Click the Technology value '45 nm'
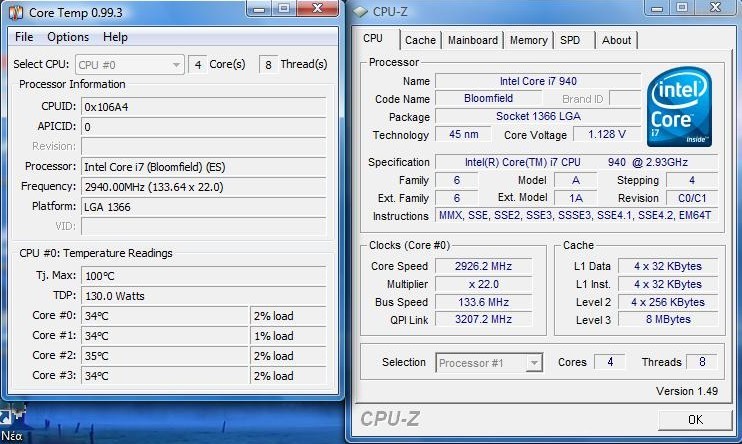This screenshot has width=742, height=444. (x=463, y=134)
